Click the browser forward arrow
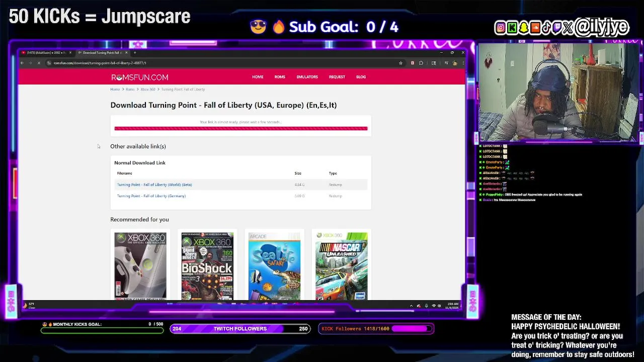Image resolution: width=644 pixels, height=362 pixels. coord(30,63)
